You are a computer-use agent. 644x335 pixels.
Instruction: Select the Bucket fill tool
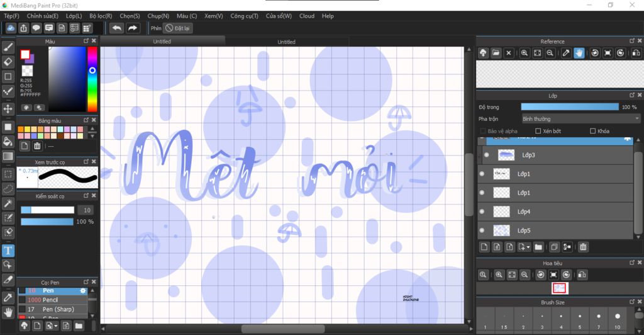point(8,142)
